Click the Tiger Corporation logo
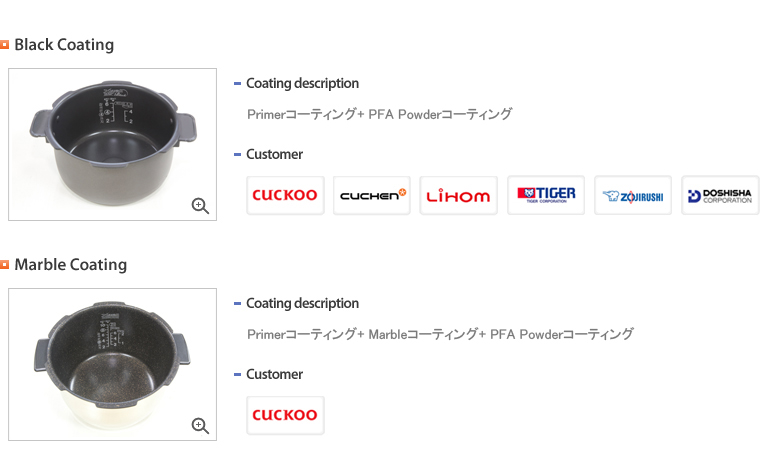This screenshot has width=779, height=472. click(x=546, y=195)
